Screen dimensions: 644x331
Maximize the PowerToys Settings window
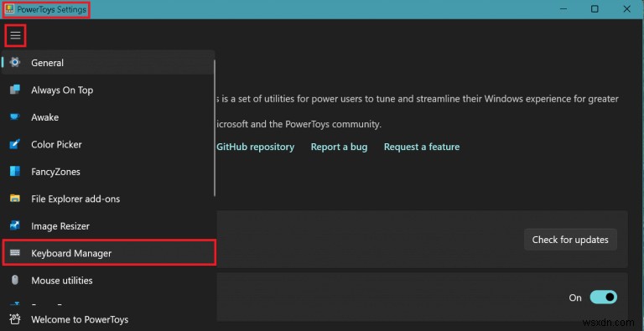click(595, 9)
